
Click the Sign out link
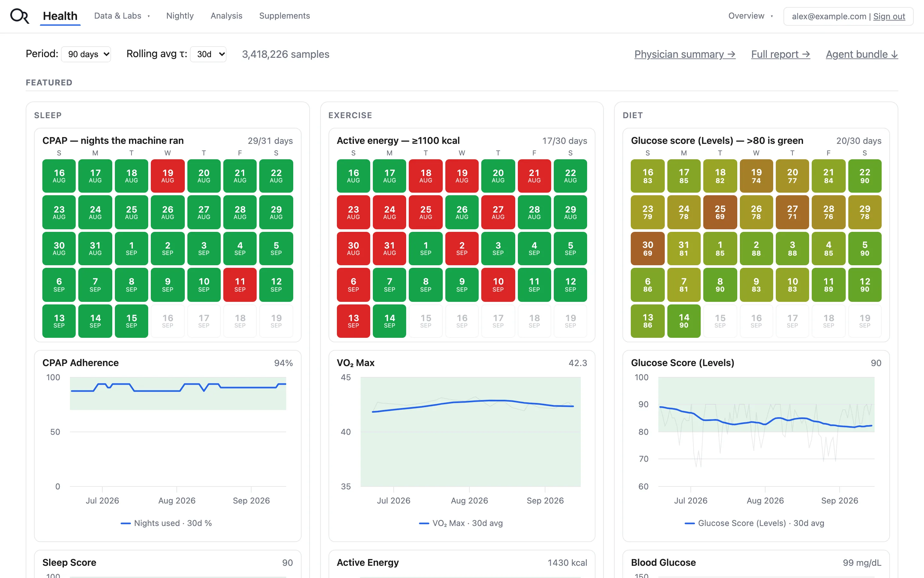pyautogui.click(x=889, y=16)
